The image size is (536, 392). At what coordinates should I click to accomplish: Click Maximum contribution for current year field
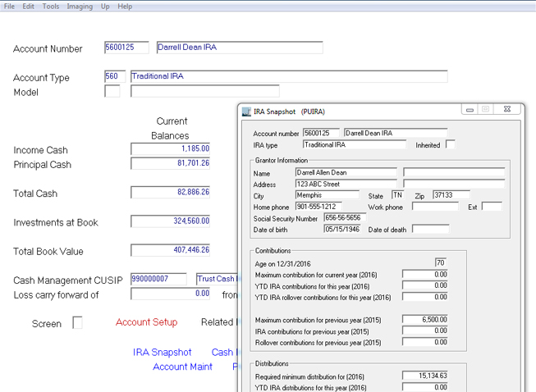[x=425, y=274]
